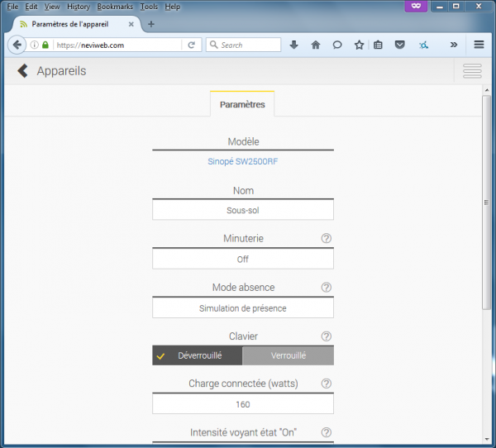
Task: Click the help icon beside Clavier
Action: pyautogui.click(x=326, y=336)
